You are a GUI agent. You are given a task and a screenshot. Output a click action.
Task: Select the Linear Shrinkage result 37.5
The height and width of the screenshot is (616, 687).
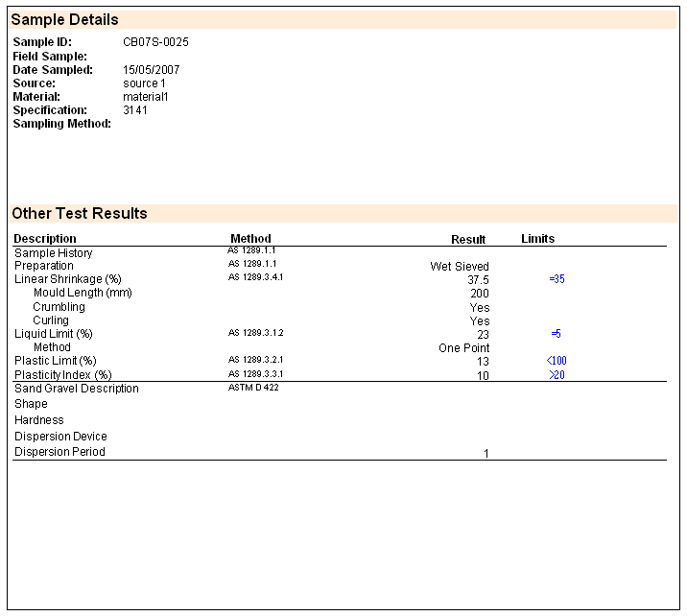point(478,280)
